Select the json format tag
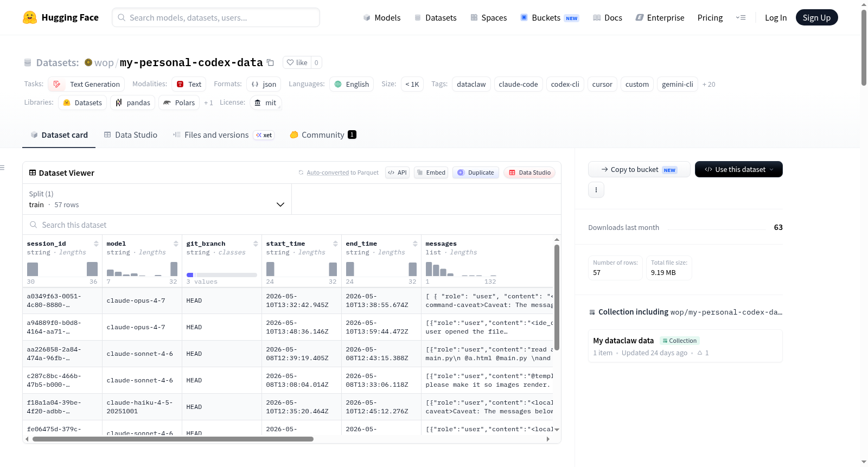The image size is (868, 467). [x=264, y=84]
